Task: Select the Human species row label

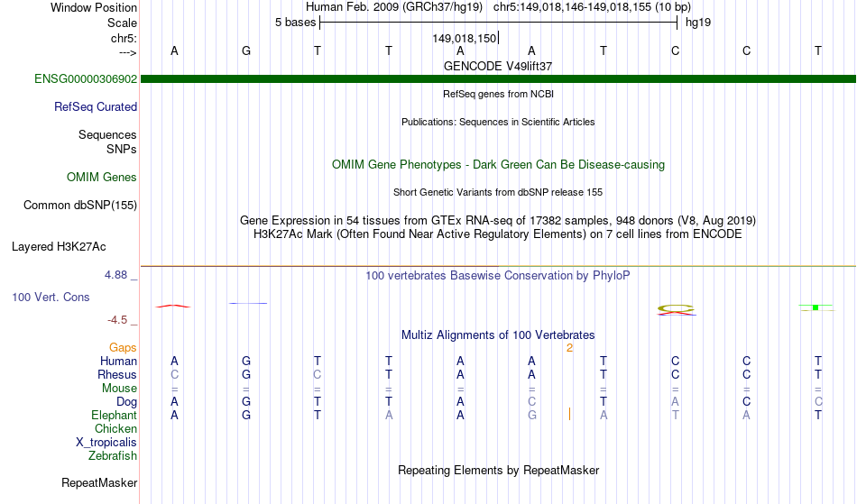Action: point(118,361)
